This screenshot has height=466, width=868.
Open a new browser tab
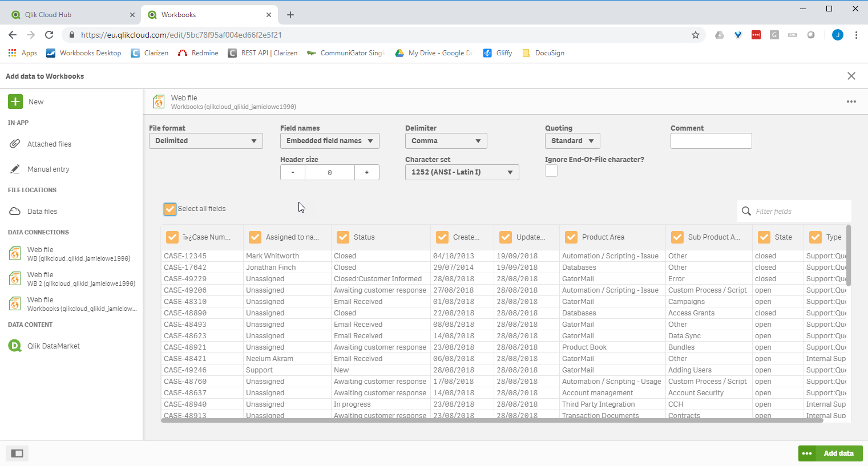coord(290,15)
